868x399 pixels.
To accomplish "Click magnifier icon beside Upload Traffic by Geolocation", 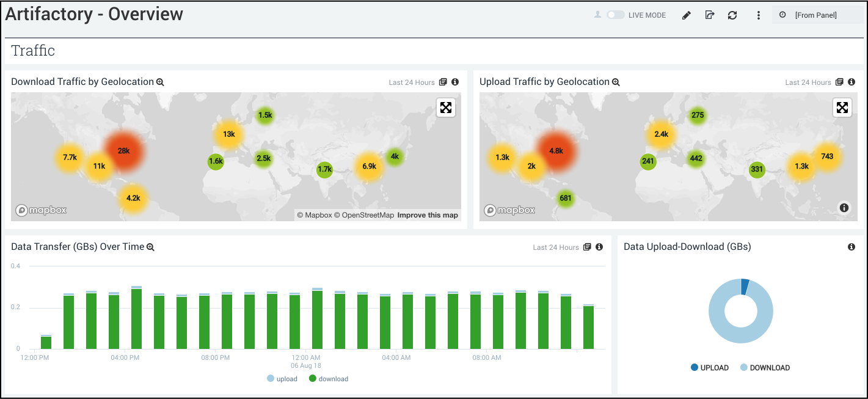I will click(616, 82).
